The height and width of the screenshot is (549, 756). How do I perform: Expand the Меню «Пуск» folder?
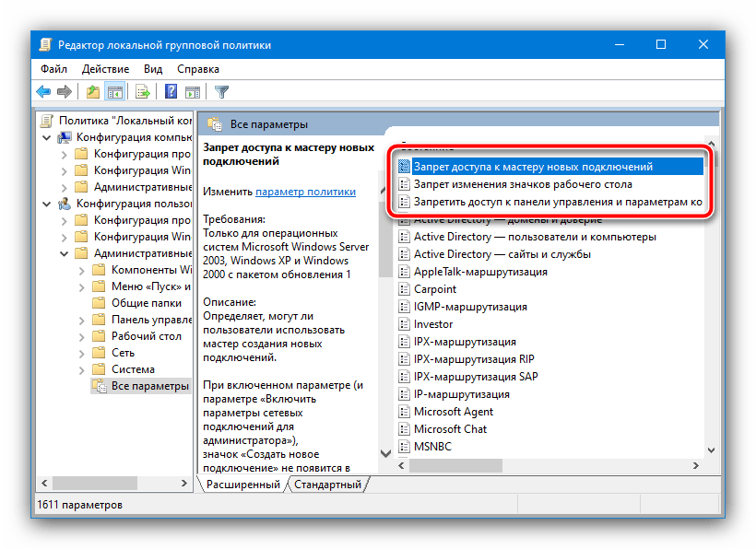point(81,287)
